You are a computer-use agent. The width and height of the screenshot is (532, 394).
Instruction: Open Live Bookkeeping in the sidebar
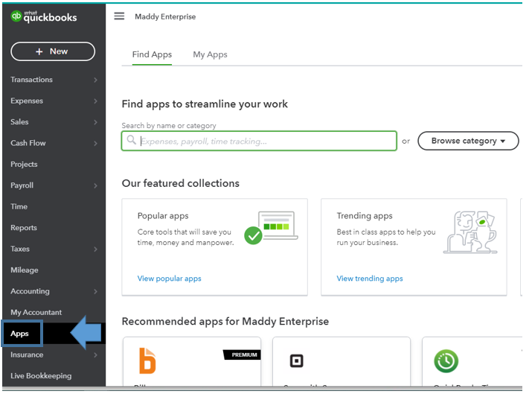pyautogui.click(x=41, y=375)
